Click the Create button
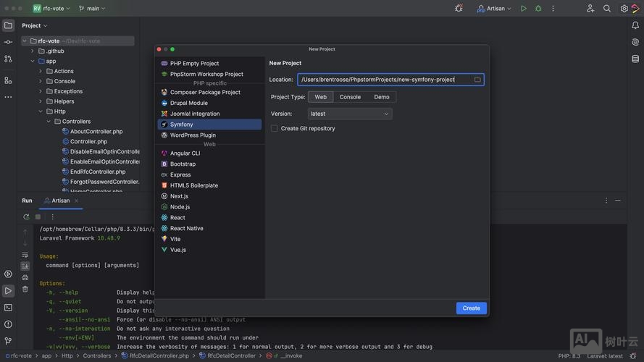The height and width of the screenshot is (362, 644). pyautogui.click(x=471, y=308)
